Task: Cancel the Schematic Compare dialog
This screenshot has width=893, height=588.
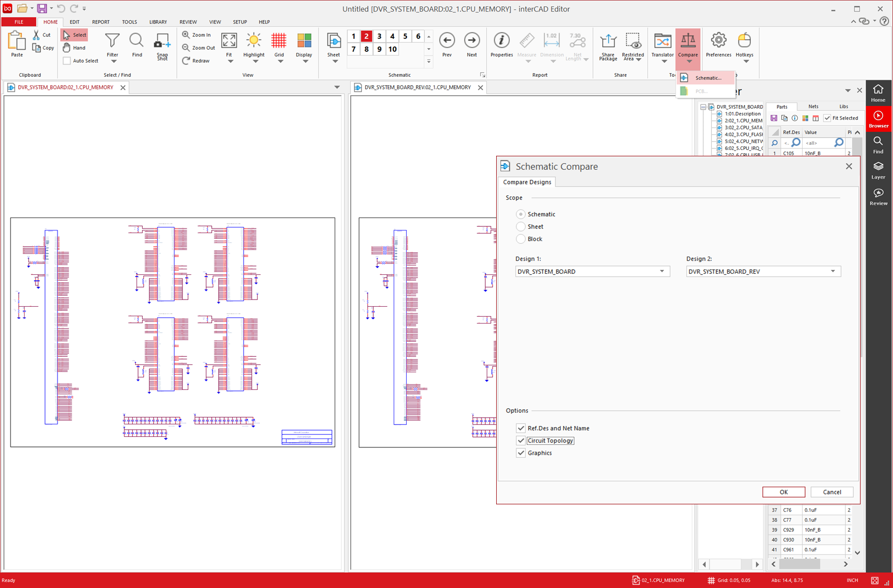Action: (832, 492)
